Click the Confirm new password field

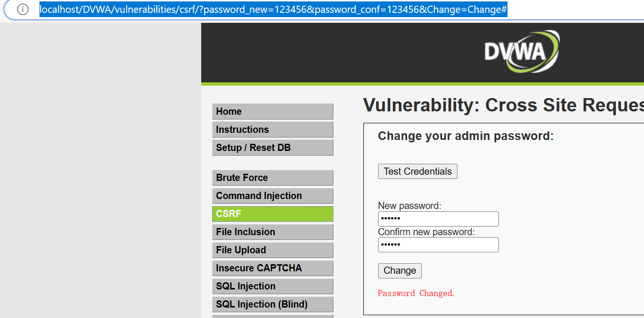438,245
